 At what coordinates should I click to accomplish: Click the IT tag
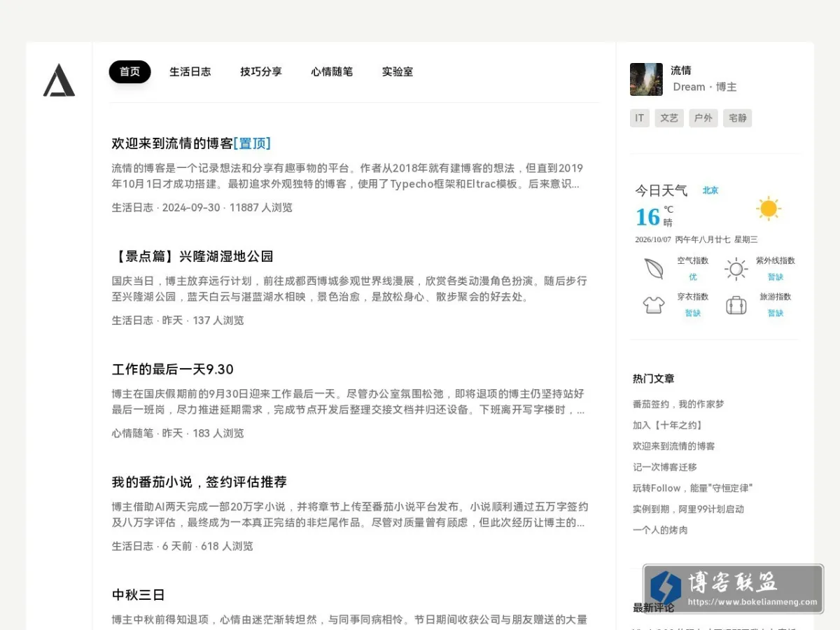[x=639, y=118]
